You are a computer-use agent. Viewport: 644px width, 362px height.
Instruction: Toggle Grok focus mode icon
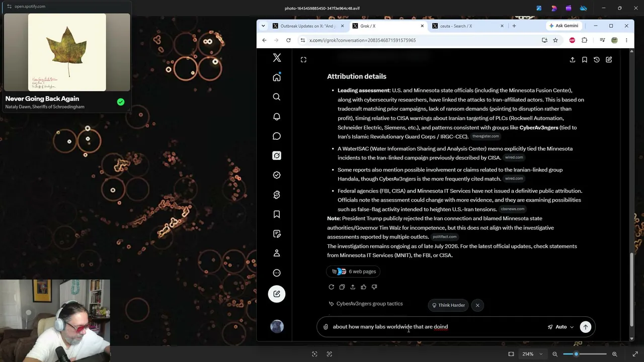click(303, 60)
